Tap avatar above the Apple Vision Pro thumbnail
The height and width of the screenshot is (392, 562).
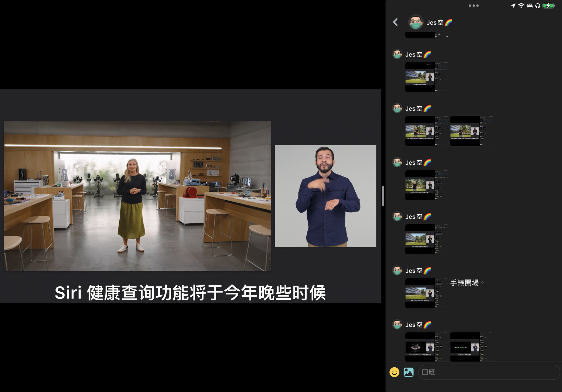pos(397,162)
